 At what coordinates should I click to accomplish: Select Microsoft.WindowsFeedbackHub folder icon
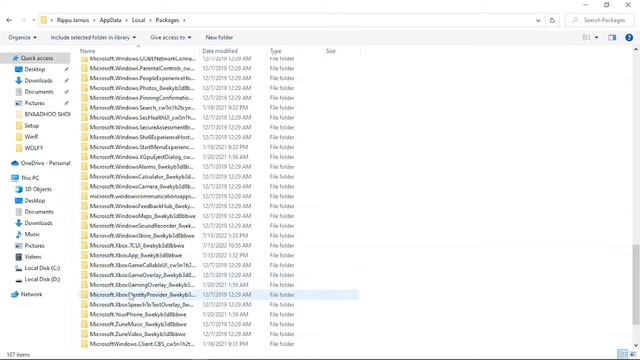[x=84, y=206]
